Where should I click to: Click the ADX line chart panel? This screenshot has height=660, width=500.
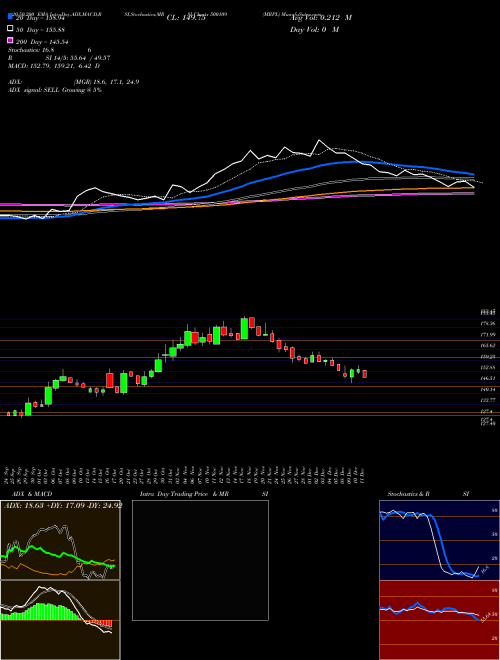(x=60, y=540)
